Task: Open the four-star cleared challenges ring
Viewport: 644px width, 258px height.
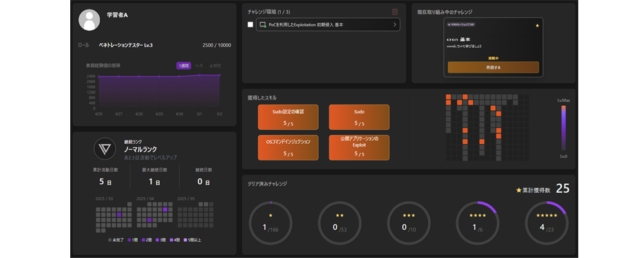Action: (477, 223)
